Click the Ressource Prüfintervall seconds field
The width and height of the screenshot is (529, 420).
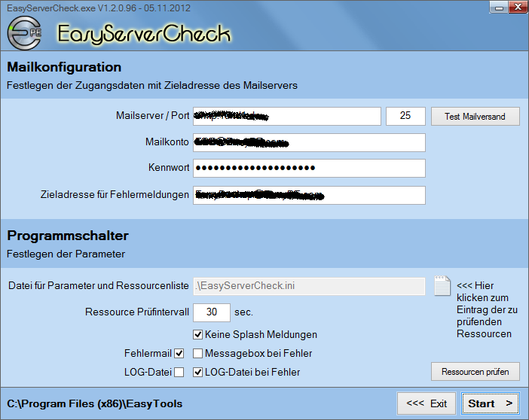click(212, 312)
